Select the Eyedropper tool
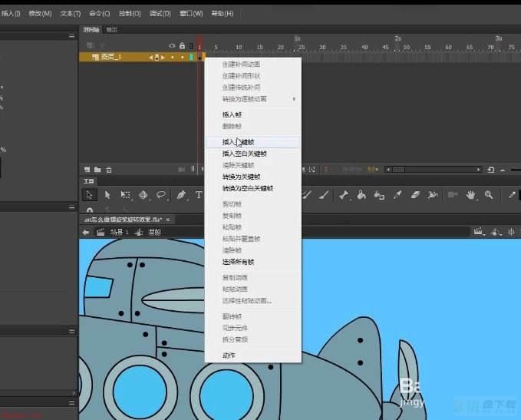Screen dimensions: 521x420 (x=397, y=194)
